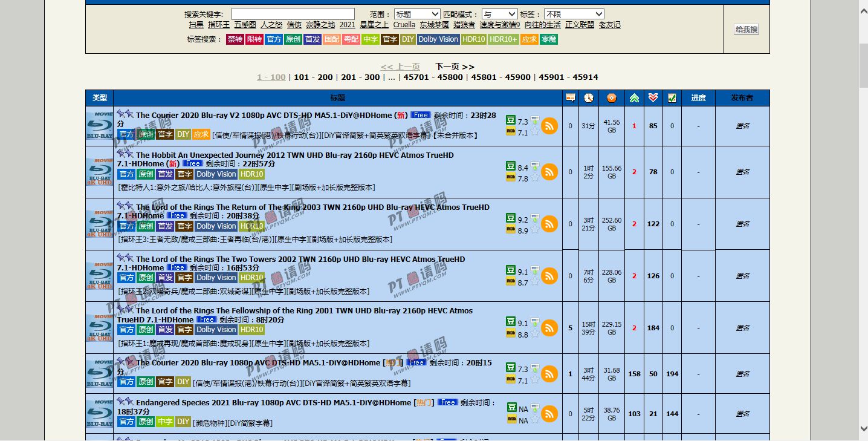Open RSS icon for The Two Towers row

(x=549, y=276)
